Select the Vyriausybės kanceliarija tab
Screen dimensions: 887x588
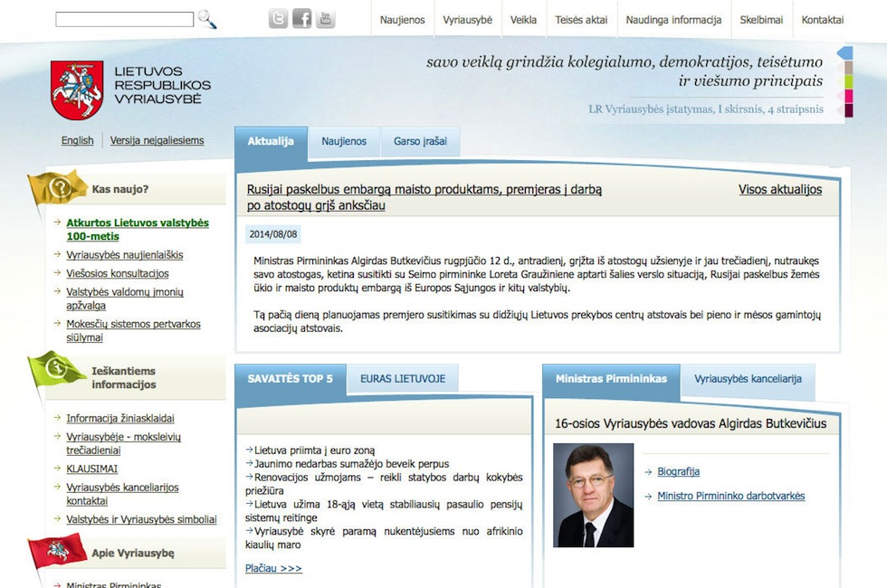748,379
